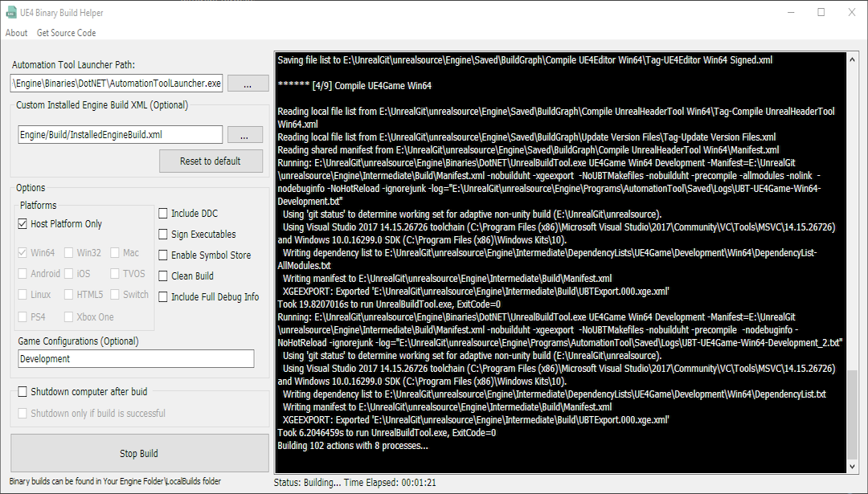Click the '****** [4/9] Compile UE4Game Win64' log line
This screenshot has width=868, height=494.
(354, 86)
